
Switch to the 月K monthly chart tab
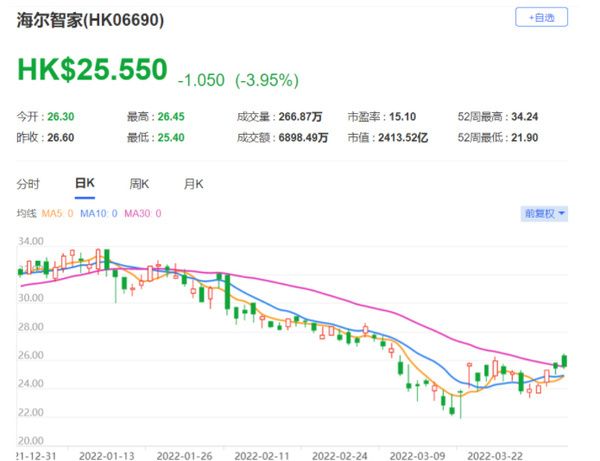192,184
